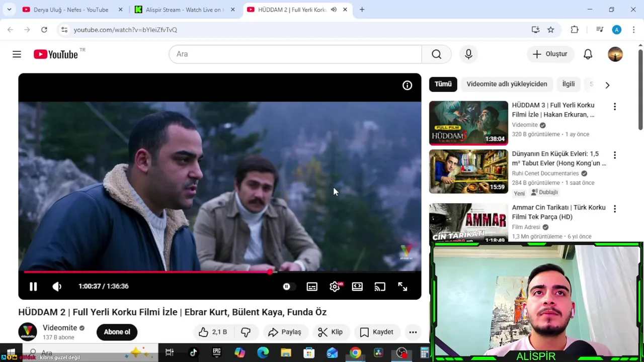Go back in browser history

(x=10, y=30)
